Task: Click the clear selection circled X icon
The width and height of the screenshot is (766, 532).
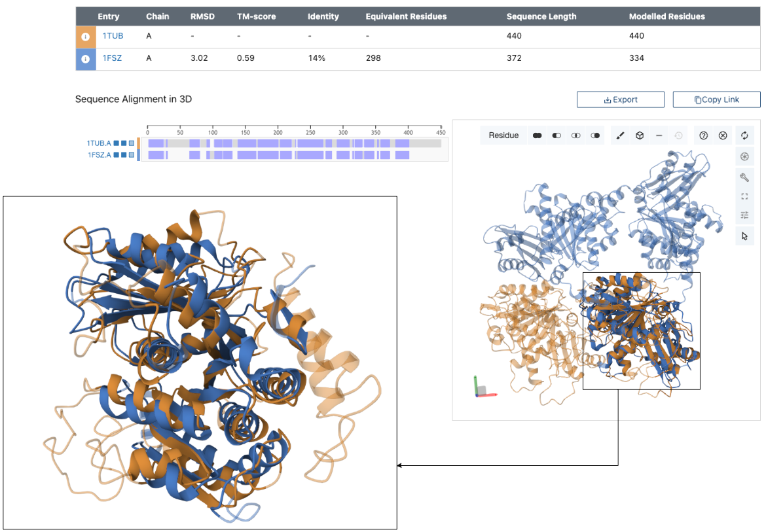Action: click(x=722, y=135)
